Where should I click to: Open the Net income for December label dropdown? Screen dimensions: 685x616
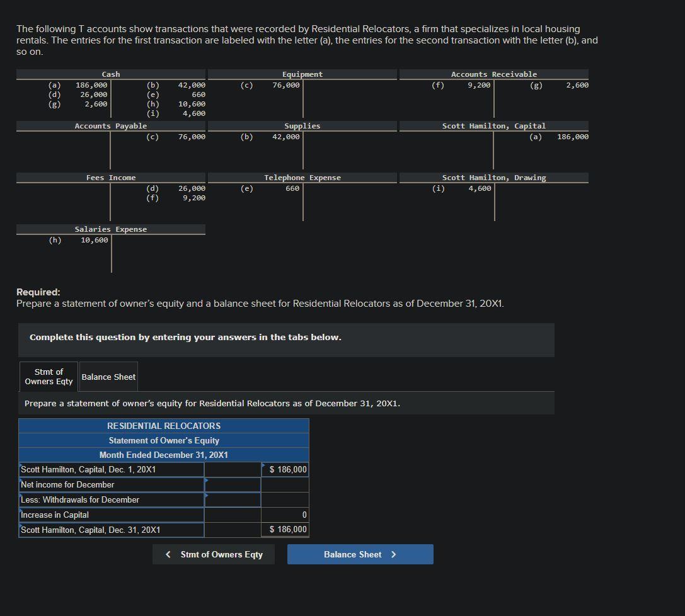pyautogui.click(x=112, y=484)
